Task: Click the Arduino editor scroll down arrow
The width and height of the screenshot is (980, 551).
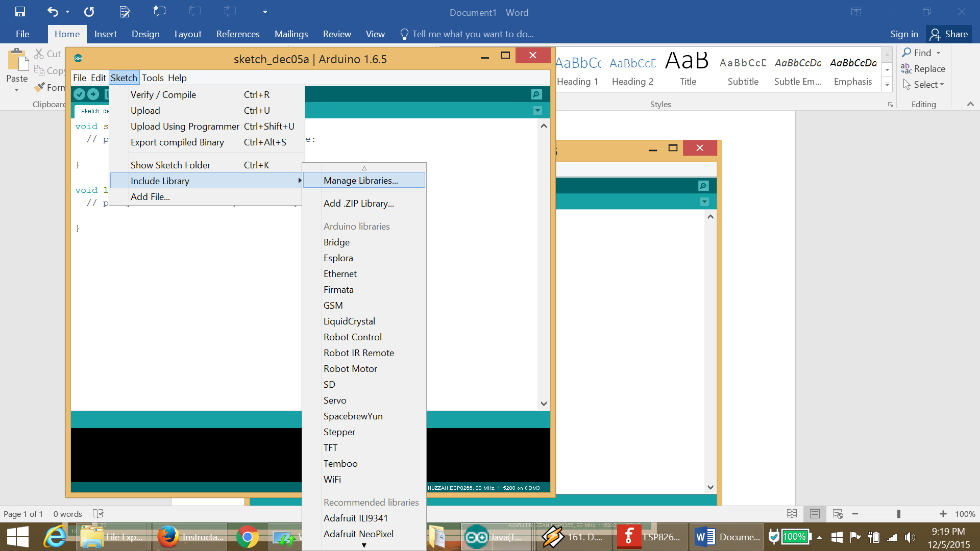Action: 544,403
